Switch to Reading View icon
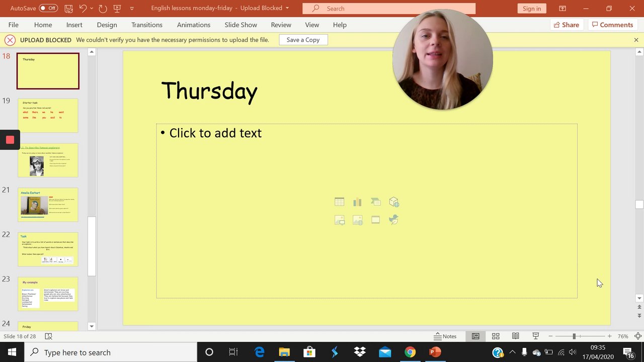644x362 pixels. tap(516, 336)
